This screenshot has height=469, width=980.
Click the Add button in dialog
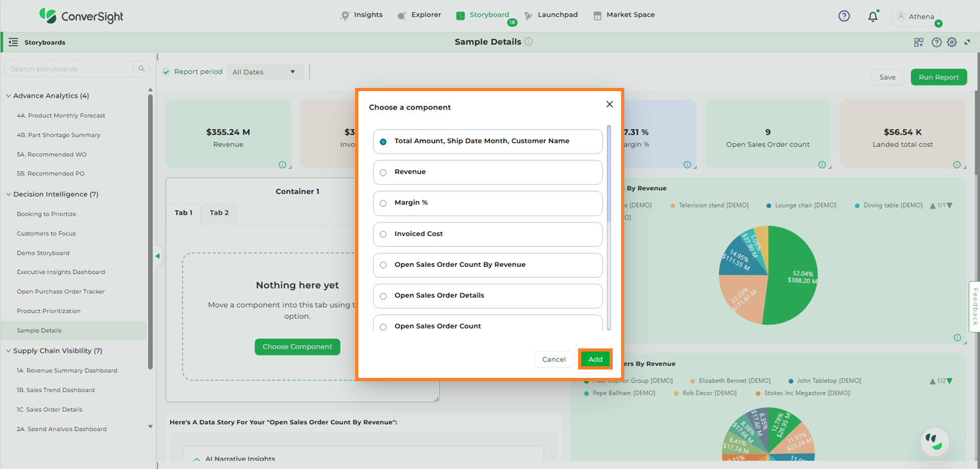pos(595,359)
